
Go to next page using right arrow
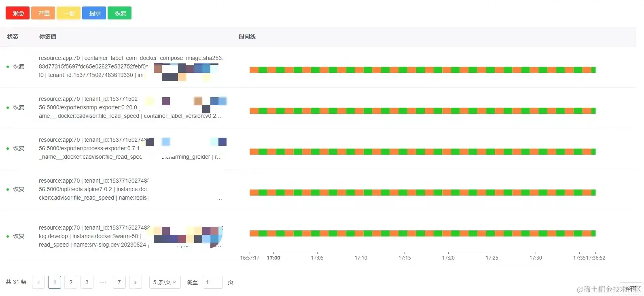pos(136,282)
